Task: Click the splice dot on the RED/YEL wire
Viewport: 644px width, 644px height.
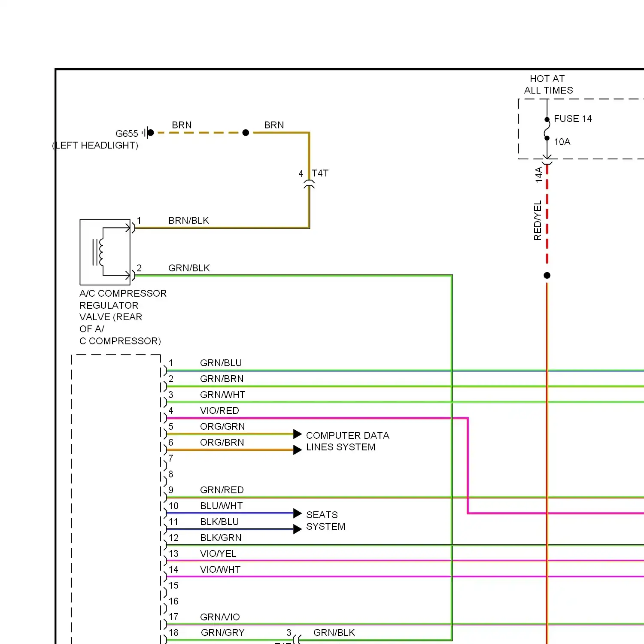Action: pos(547,275)
